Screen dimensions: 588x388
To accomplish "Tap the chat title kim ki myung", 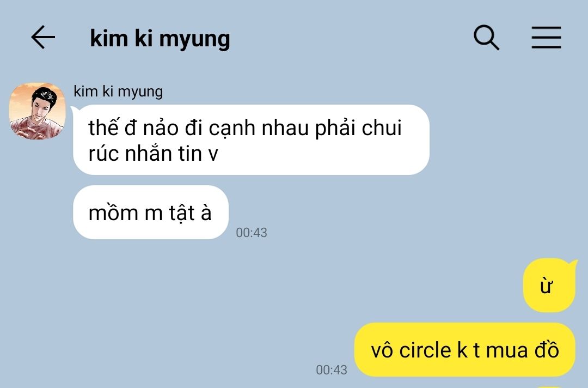I will tap(160, 39).
